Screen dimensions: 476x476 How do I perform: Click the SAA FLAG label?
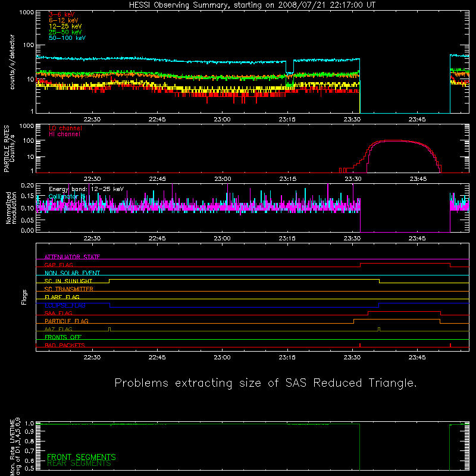tap(58, 313)
